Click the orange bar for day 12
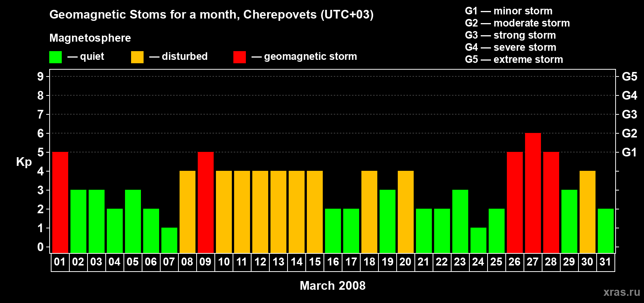Viewport: 644px width, 303px height. pos(260,212)
